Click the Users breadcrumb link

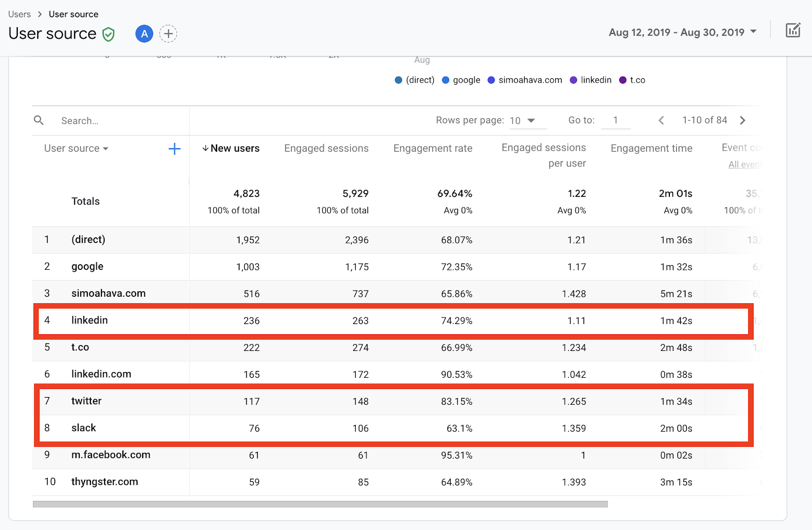click(19, 14)
